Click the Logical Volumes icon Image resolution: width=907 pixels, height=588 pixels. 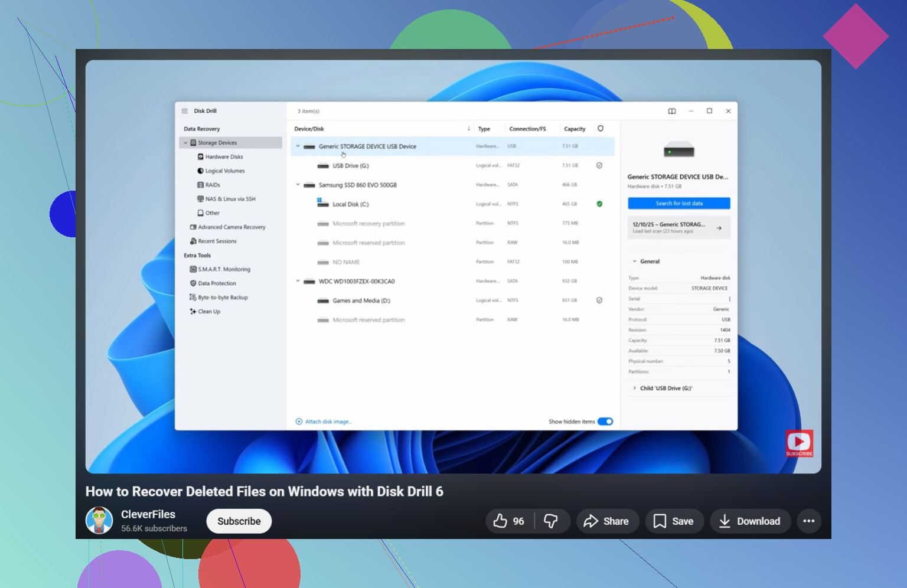tap(200, 171)
